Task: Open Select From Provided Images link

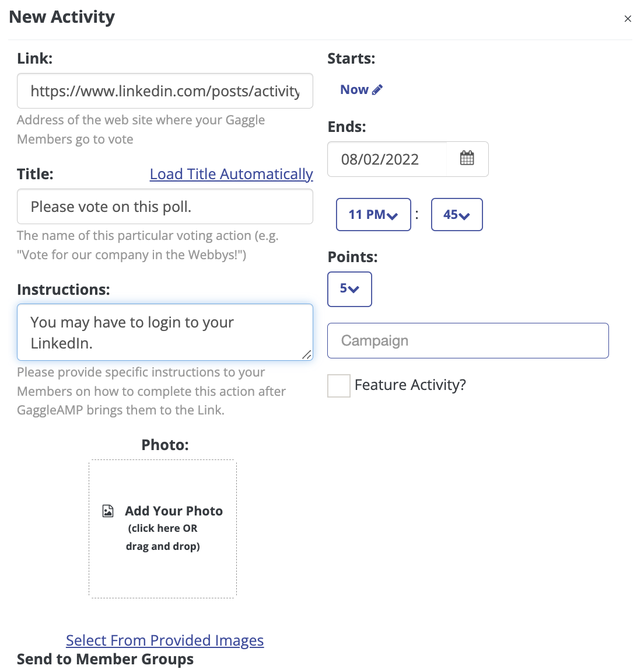Action: point(165,640)
